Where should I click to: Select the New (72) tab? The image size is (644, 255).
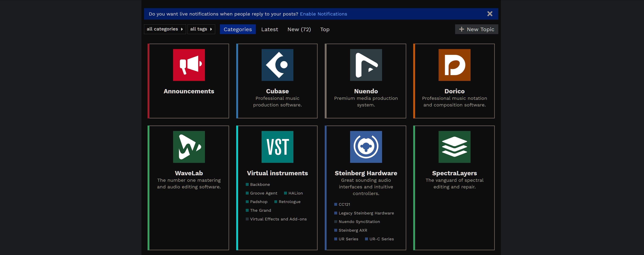pyautogui.click(x=299, y=29)
